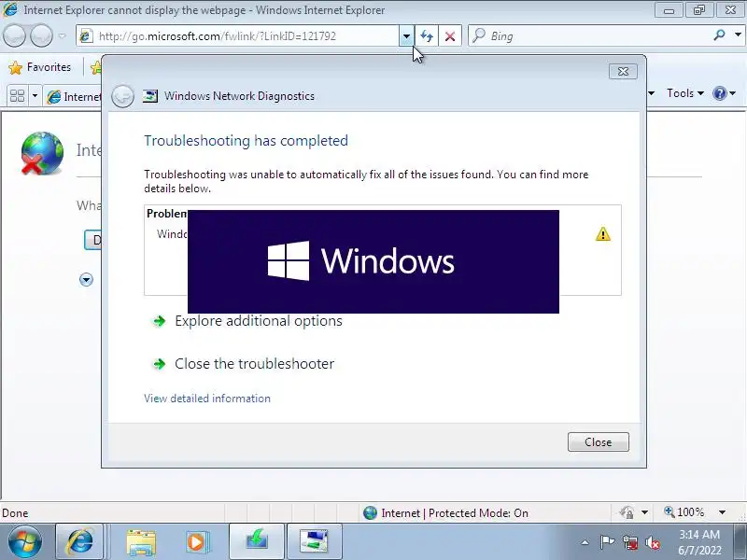Open View detailed information link
The width and height of the screenshot is (747, 560).
coord(207,399)
